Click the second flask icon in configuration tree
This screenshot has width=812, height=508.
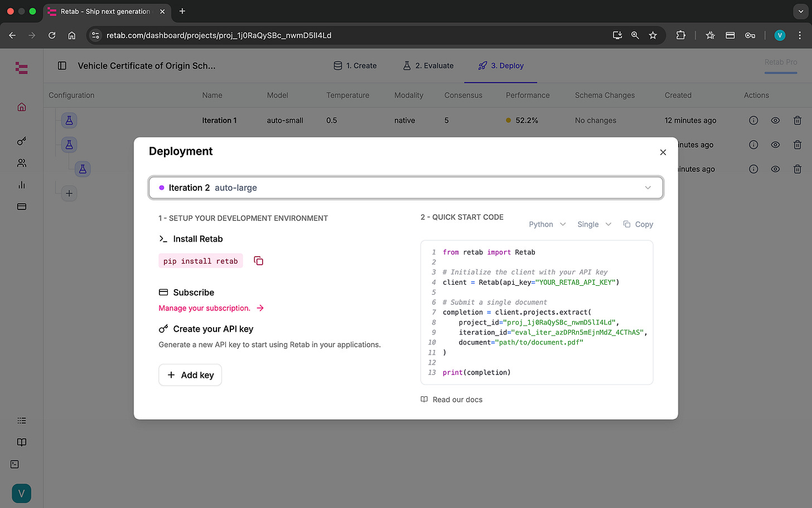point(69,145)
